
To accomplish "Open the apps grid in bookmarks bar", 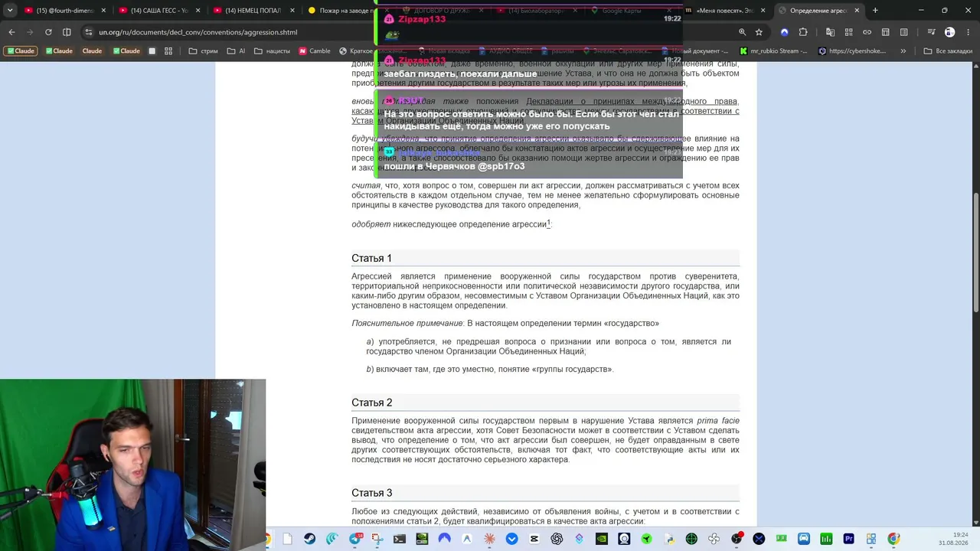I will click(168, 51).
